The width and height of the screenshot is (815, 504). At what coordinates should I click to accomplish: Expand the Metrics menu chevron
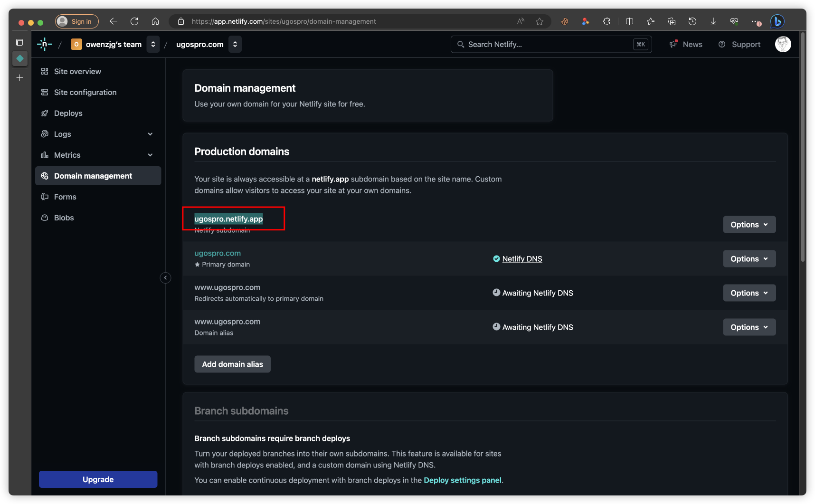pos(150,155)
